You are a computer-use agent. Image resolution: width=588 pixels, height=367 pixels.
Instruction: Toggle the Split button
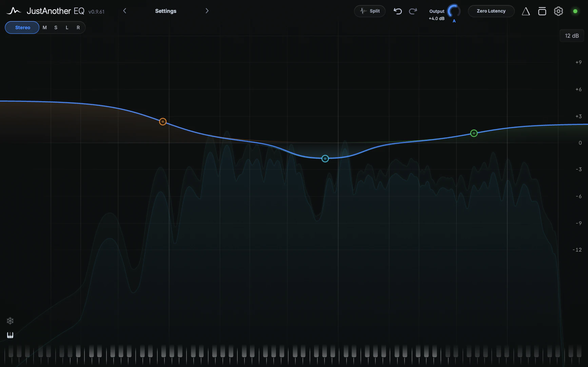tap(370, 11)
